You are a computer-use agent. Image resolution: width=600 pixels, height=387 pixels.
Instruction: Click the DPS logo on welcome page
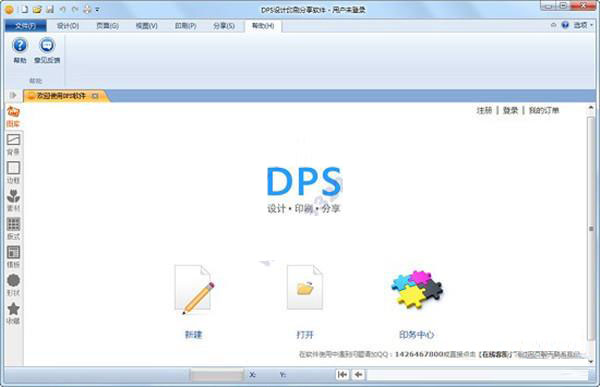(x=304, y=189)
